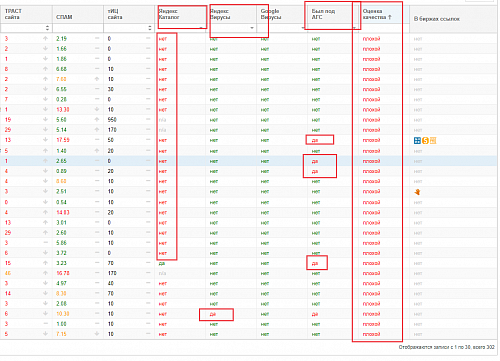Adjust the тИЦ сайта filter stepper
Screen dimensions: 500x361
(149, 28)
